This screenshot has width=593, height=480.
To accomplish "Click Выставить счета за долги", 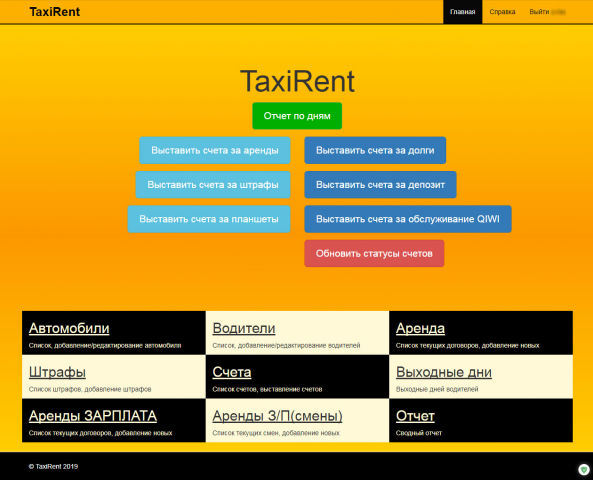I will (x=375, y=150).
